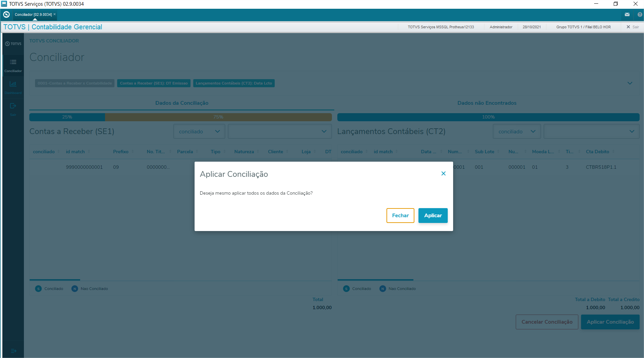The image size is (644, 358).
Task: Click the Tipo column sort icon
Action: click(x=225, y=152)
